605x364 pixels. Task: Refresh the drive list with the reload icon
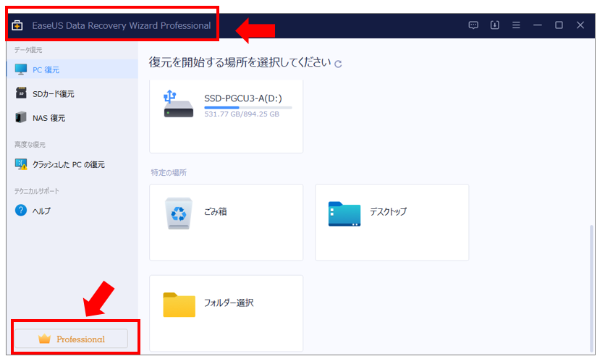tap(338, 64)
